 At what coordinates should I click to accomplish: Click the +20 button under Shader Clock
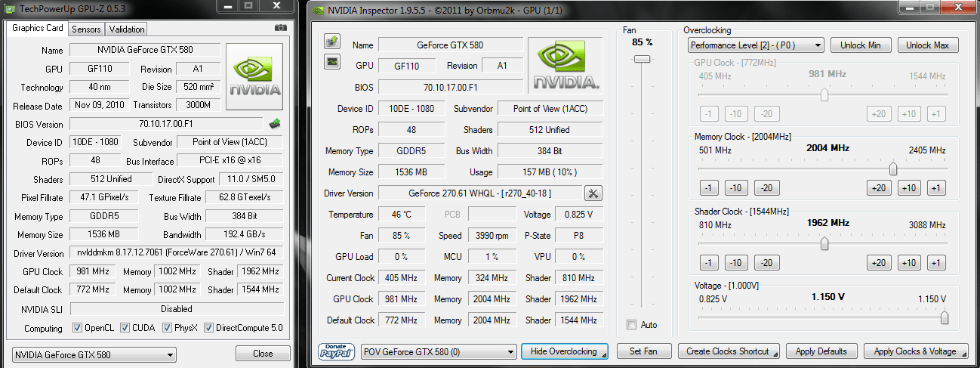coord(878,263)
